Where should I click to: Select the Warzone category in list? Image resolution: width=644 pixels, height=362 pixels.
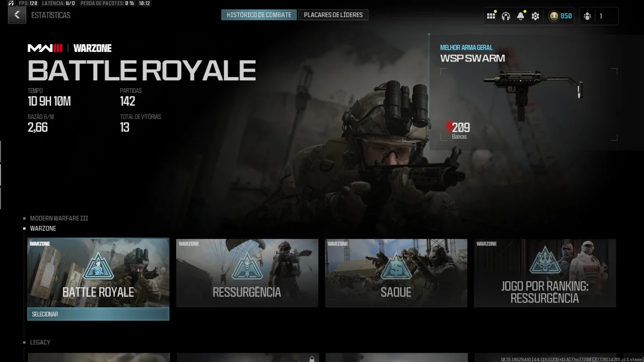pos(43,228)
